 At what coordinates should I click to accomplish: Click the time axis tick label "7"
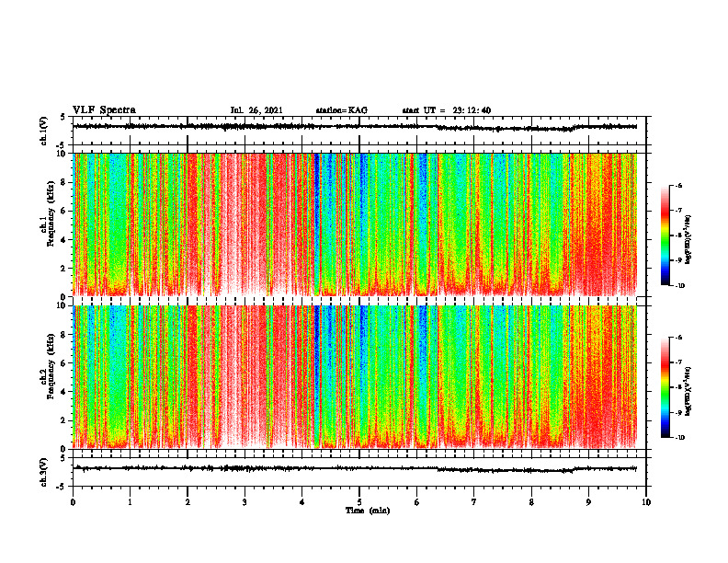(x=474, y=502)
